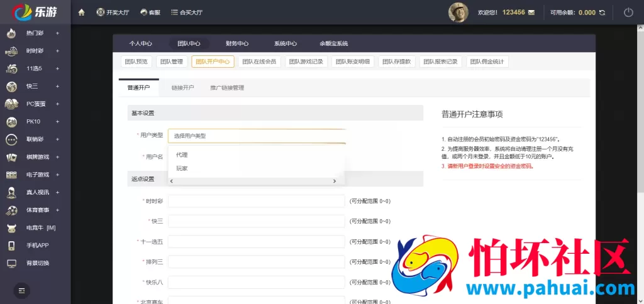644x304 pixels.
Task: Open 团队游戏记录 sub-page
Action: [306, 62]
